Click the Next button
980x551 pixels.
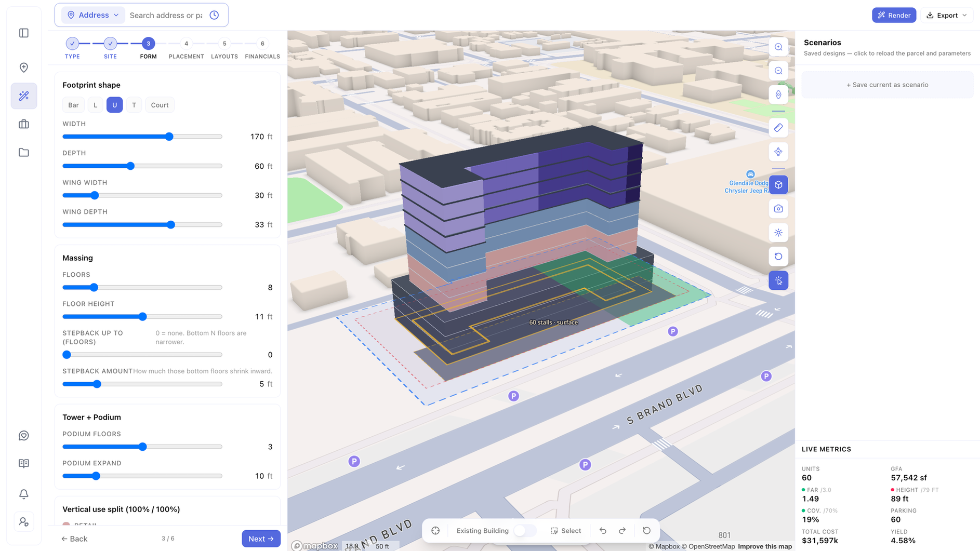coord(261,539)
